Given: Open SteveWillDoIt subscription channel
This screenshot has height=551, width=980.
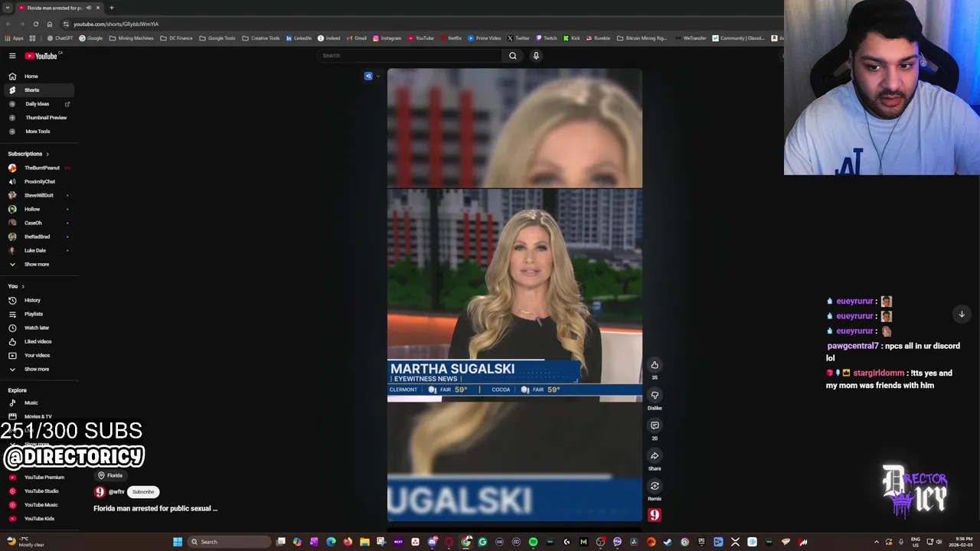Looking at the screenshot, I should (38, 195).
